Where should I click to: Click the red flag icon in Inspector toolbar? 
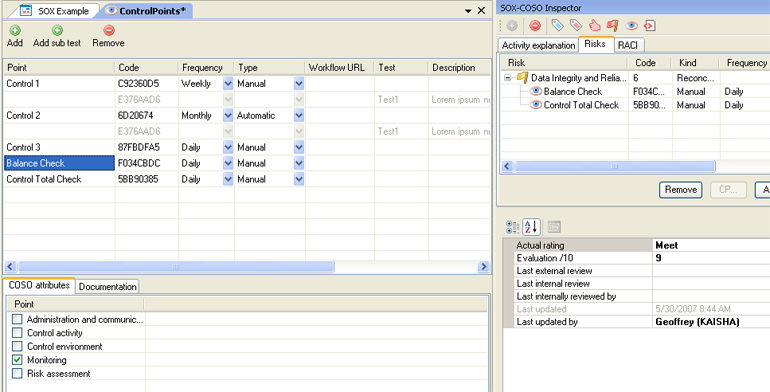click(x=612, y=25)
